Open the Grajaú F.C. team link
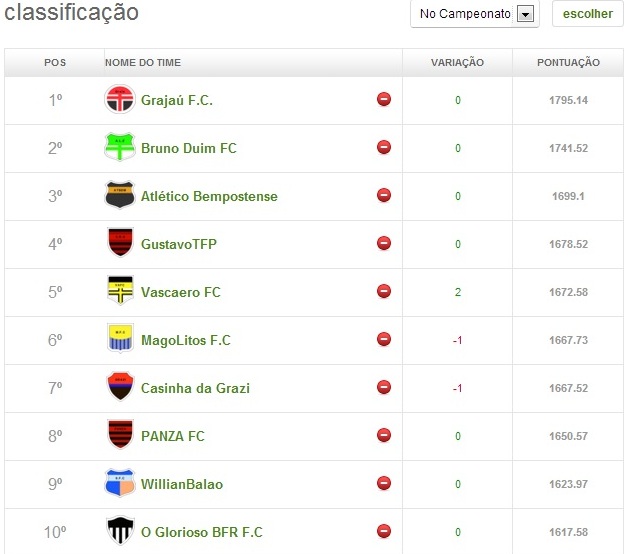Viewport: 624px width, 554px height. pyautogui.click(x=177, y=100)
